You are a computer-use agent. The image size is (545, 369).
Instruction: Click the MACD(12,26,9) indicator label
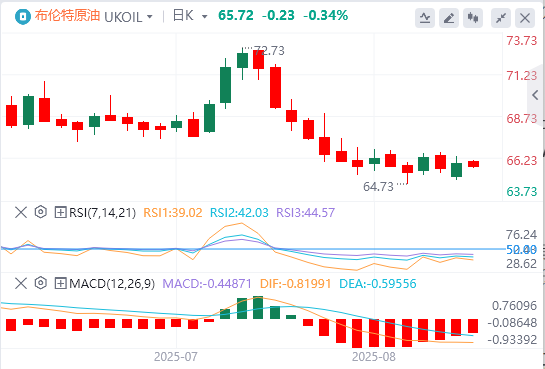pos(112,284)
